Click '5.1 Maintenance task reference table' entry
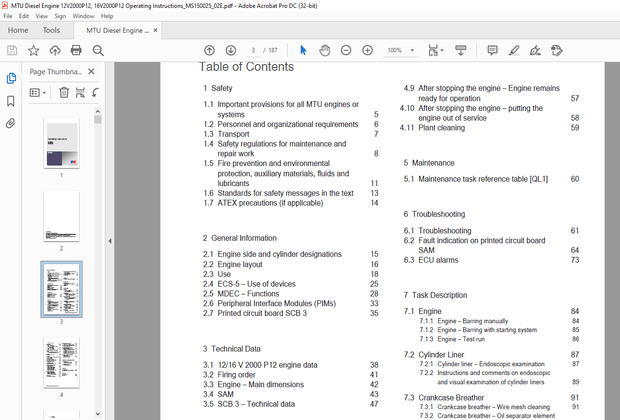This screenshot has height=420, width=620. point(491,179)
